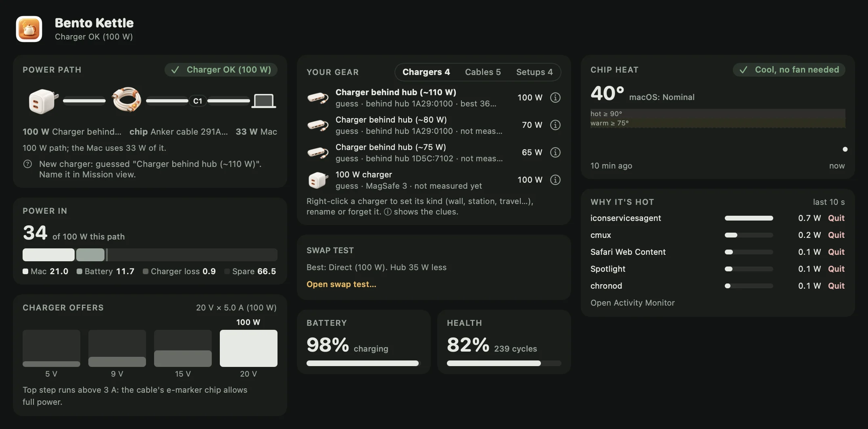The image size is (868, 429).
Task: Click the C1 port badge in Power Path
Action: point(198,101)
